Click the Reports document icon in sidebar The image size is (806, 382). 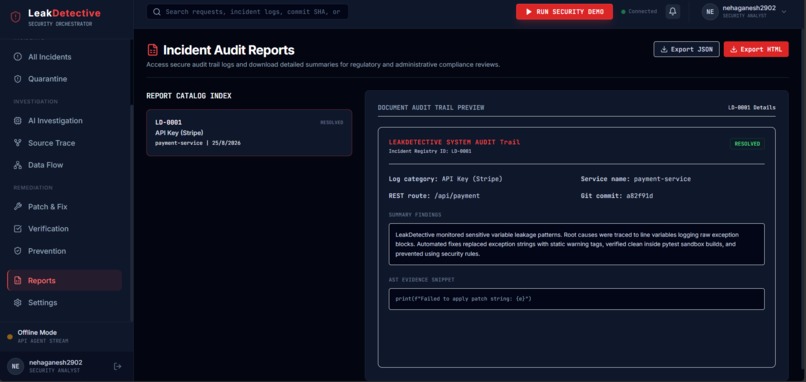(17, 281)
